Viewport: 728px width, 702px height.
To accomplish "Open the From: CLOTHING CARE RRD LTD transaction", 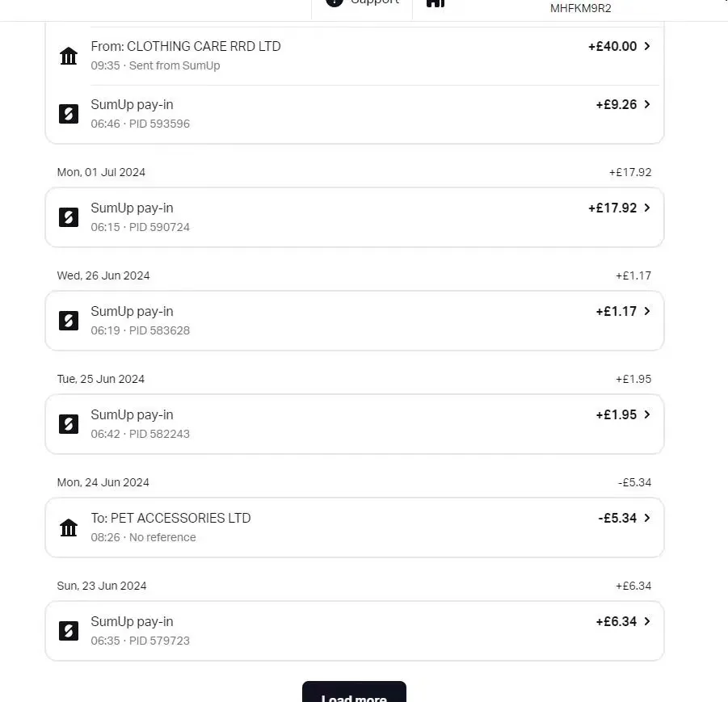I will 354,56.
